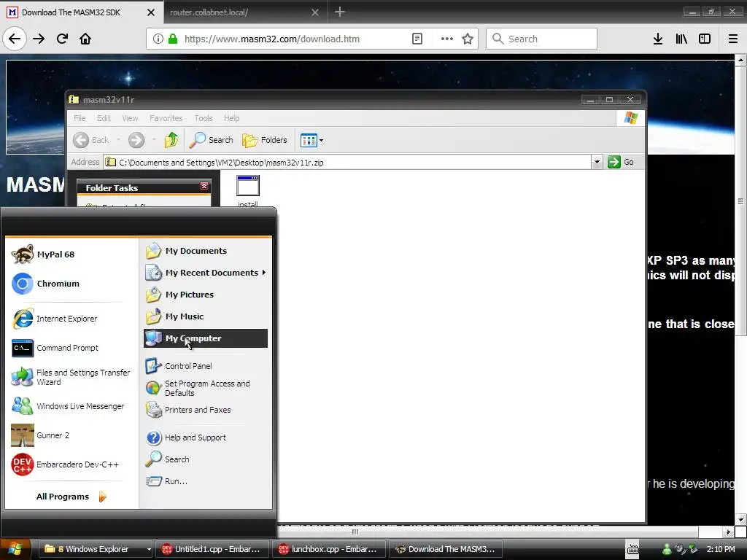Show site information icon in address bar
Viewport: 747px width, 560px height.
pyautogui.click(x=158, y=39)
